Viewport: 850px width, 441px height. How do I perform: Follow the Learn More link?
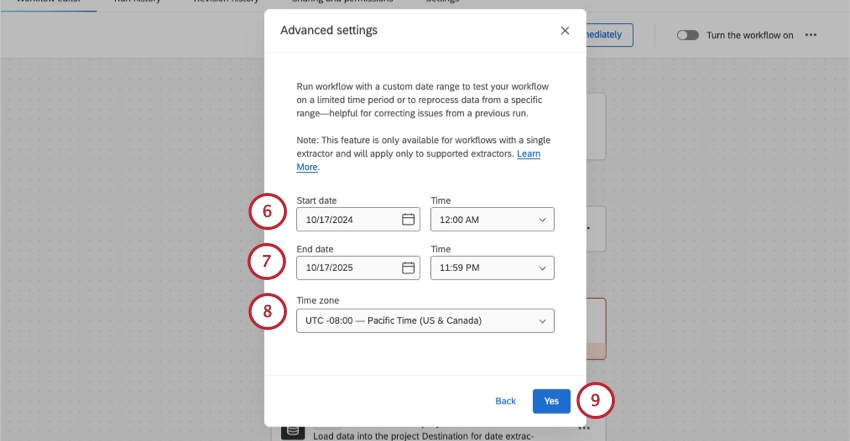click(x=528, y=154)
